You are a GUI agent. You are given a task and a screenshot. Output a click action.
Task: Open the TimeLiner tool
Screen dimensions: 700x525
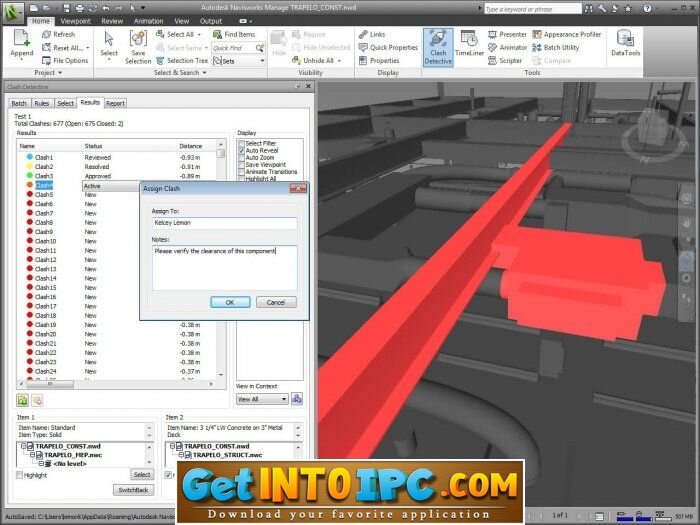[x=469, y=43]
